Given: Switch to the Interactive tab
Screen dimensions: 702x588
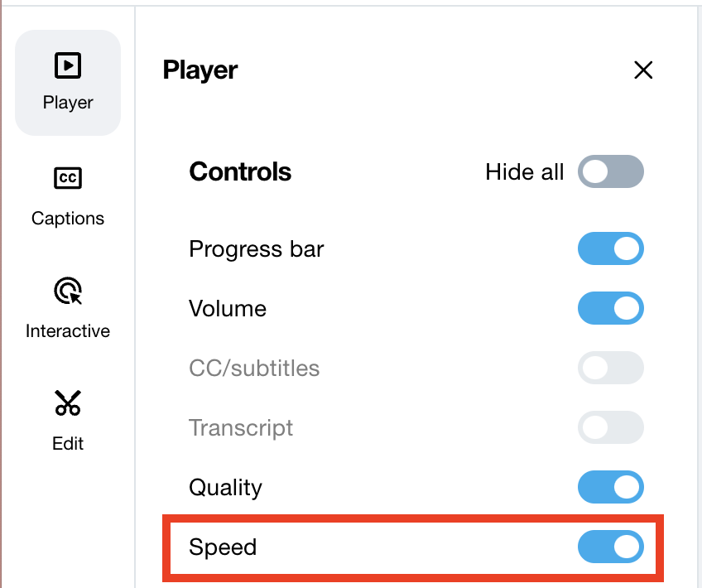Looking at the screenshot, I should click(x=67, y=330).
